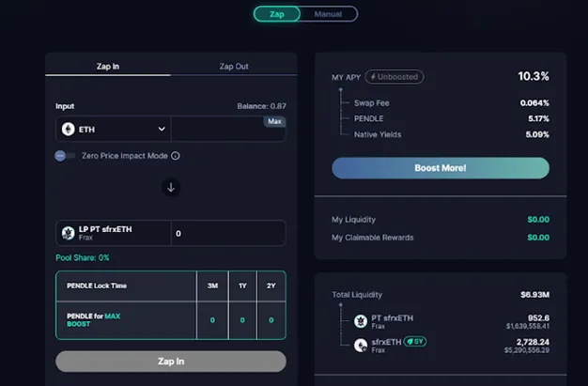Click the Pool Share: 0% text
Image resolution: width=588 pixels, height=386 pixels.
coord(83,257)
